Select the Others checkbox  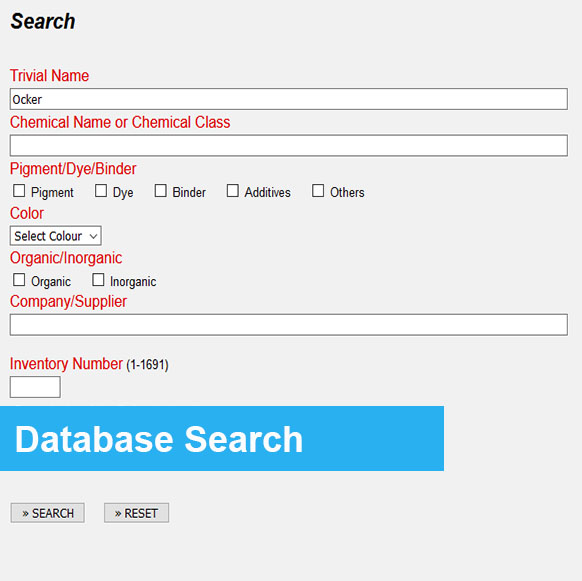pos(318,191)
